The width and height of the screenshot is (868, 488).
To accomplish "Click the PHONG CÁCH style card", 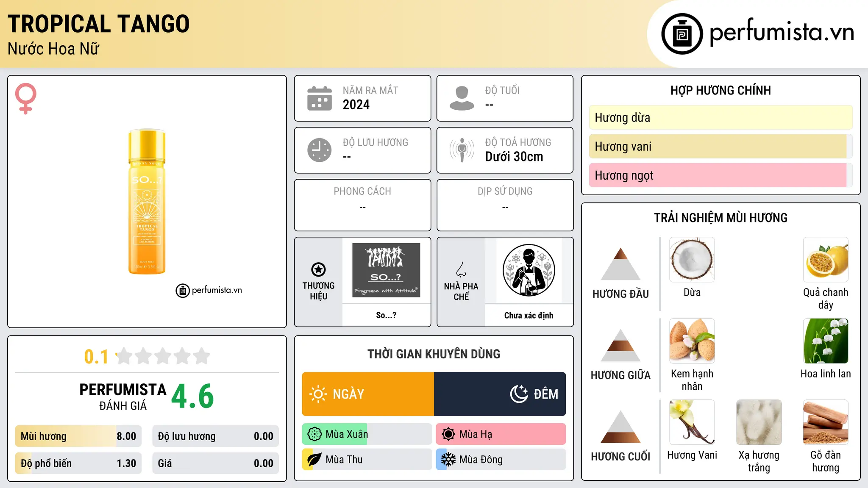I will click(x=363, y=205).
